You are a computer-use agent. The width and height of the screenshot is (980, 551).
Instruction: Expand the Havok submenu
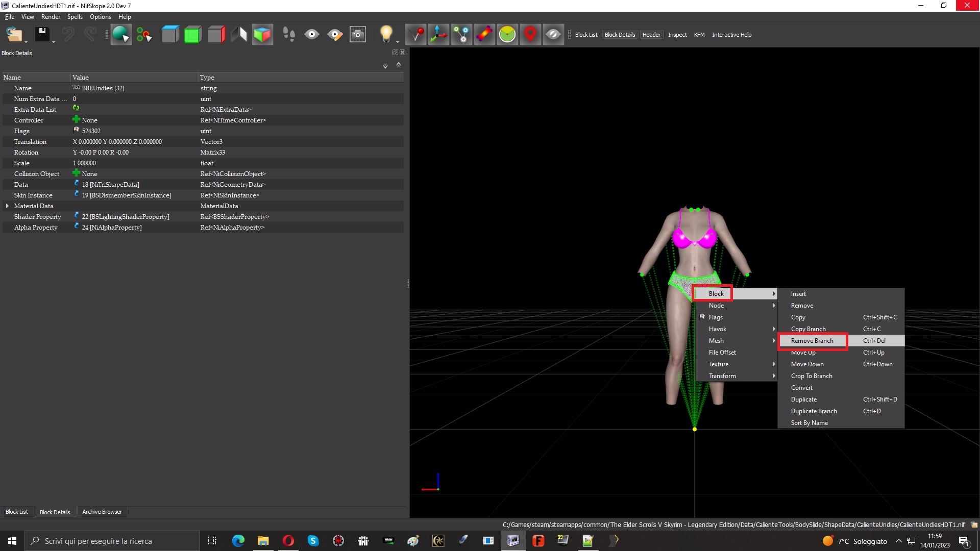737,329
